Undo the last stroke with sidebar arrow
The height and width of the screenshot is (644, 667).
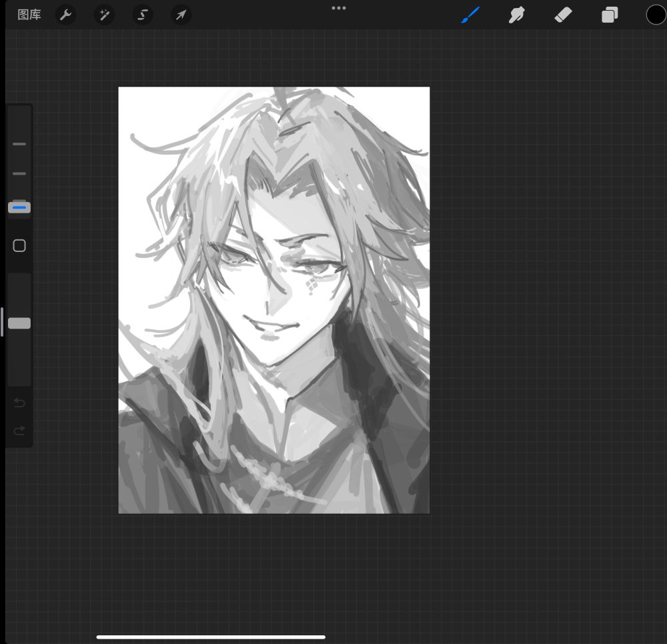(19, 403)
